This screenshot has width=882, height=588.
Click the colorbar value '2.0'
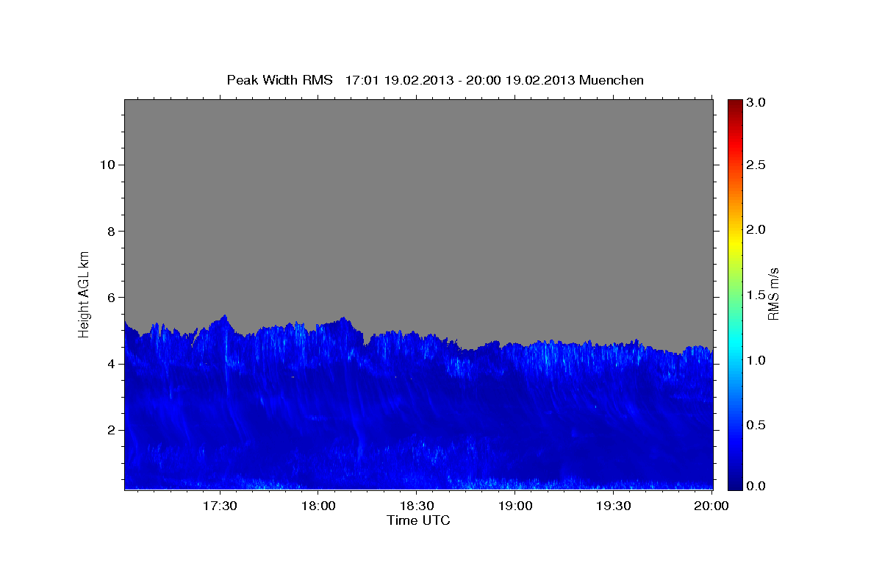coord(756,230)
